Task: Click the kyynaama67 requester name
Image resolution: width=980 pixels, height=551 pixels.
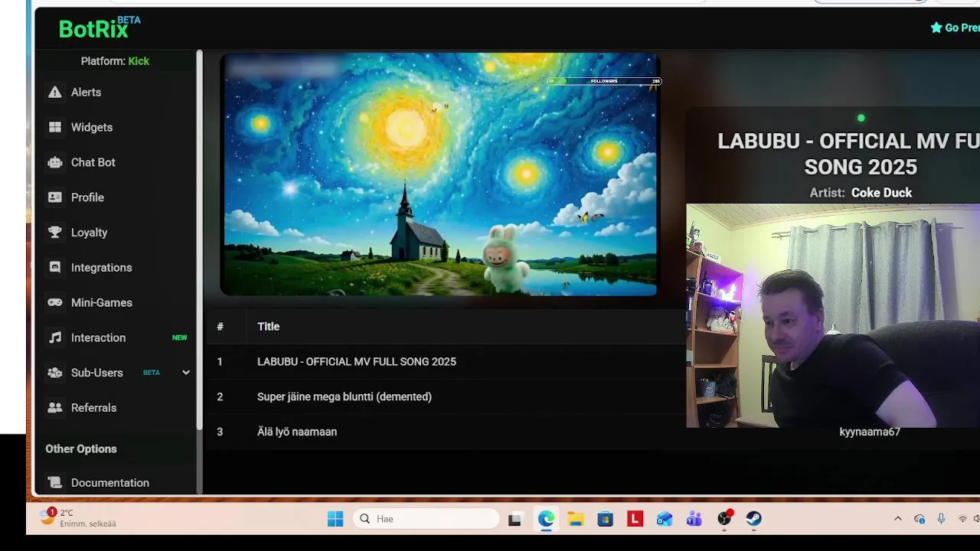Action: 870,432
